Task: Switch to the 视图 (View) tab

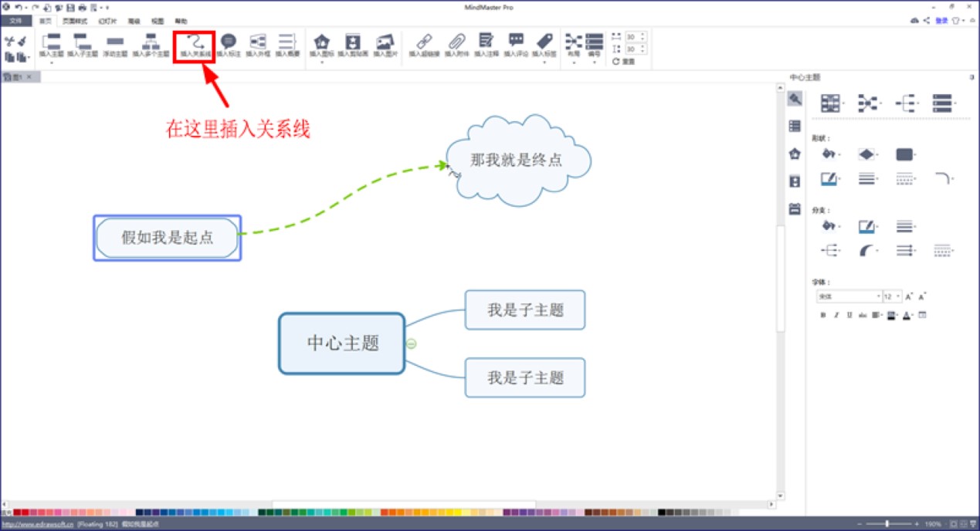Action: pyautogui.click(x=158, y=21)
